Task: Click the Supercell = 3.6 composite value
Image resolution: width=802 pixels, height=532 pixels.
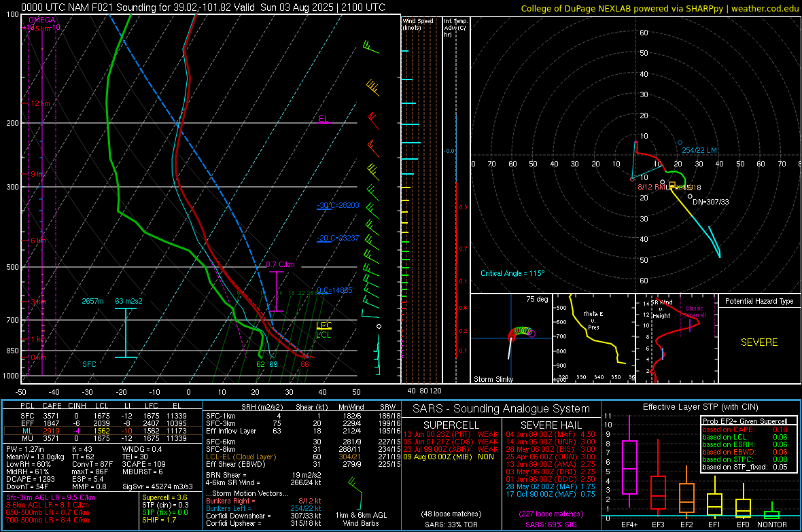Action: point(164,497)
